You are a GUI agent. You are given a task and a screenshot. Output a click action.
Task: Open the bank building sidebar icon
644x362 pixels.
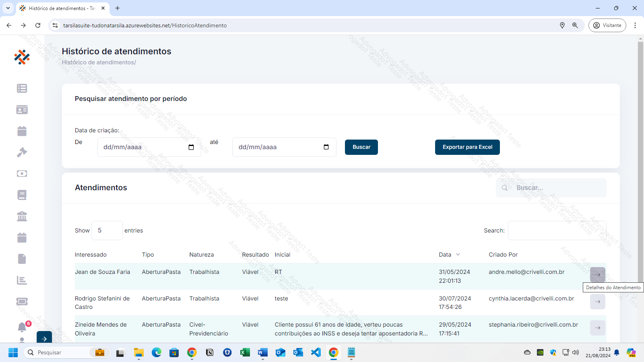coord(22,216)
